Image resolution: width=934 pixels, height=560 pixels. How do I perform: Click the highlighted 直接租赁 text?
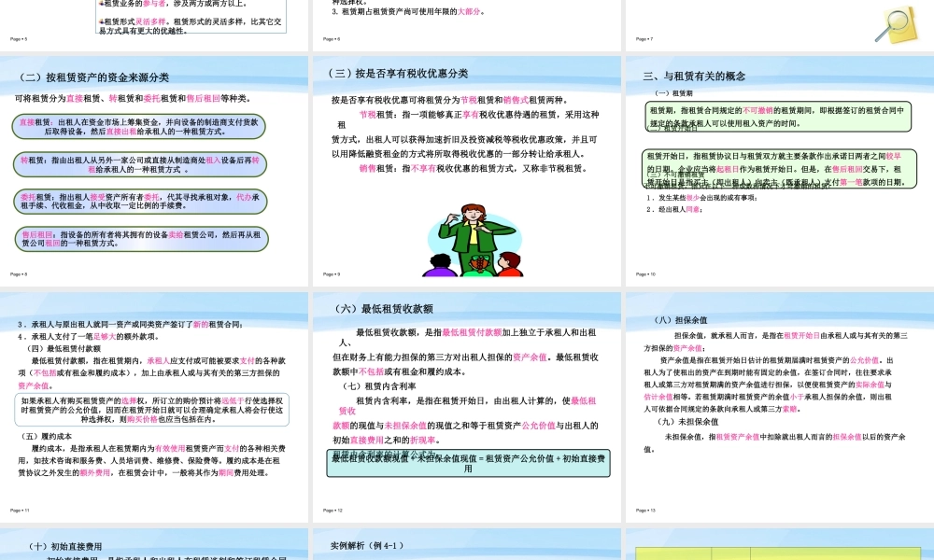[x=28, y=123]
